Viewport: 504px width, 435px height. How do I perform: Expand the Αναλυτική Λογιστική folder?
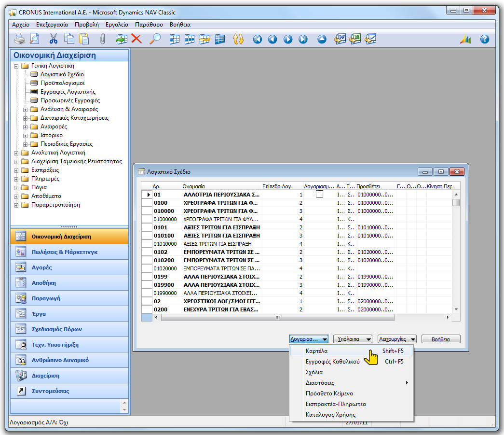click(x=16, y=153)
